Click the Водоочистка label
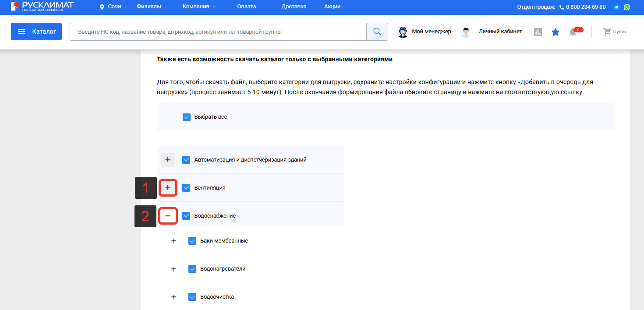 coord(217,297)
